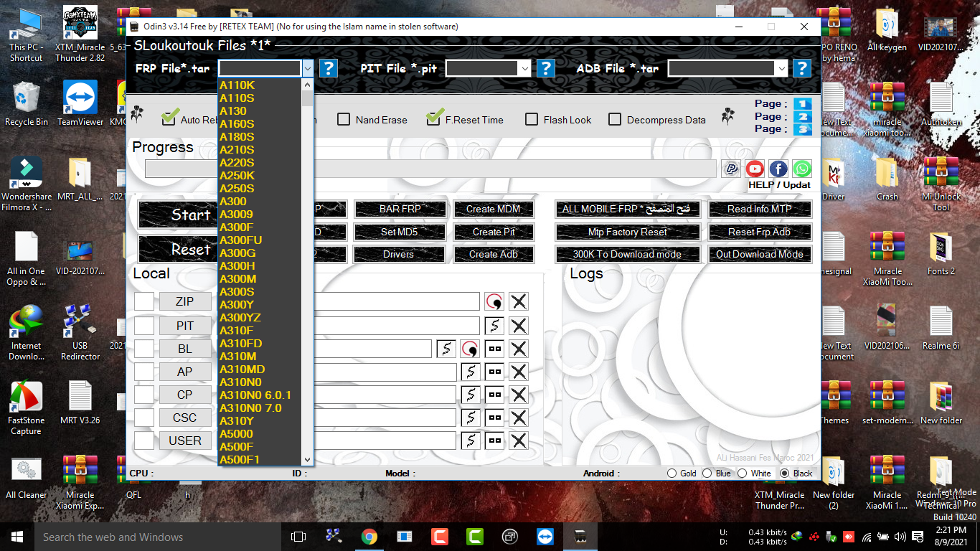Click the 300K To Download mode button
980x551 pixels.
(628, 254)
